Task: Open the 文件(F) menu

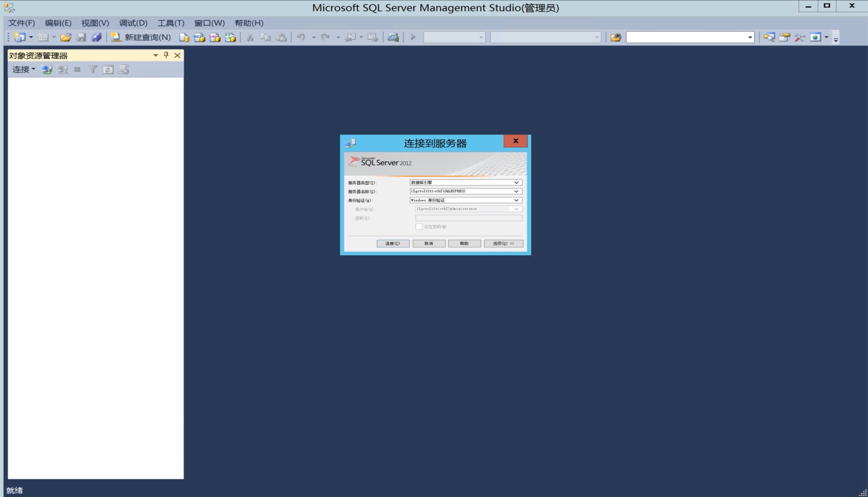Action: (x=22, y=23)
